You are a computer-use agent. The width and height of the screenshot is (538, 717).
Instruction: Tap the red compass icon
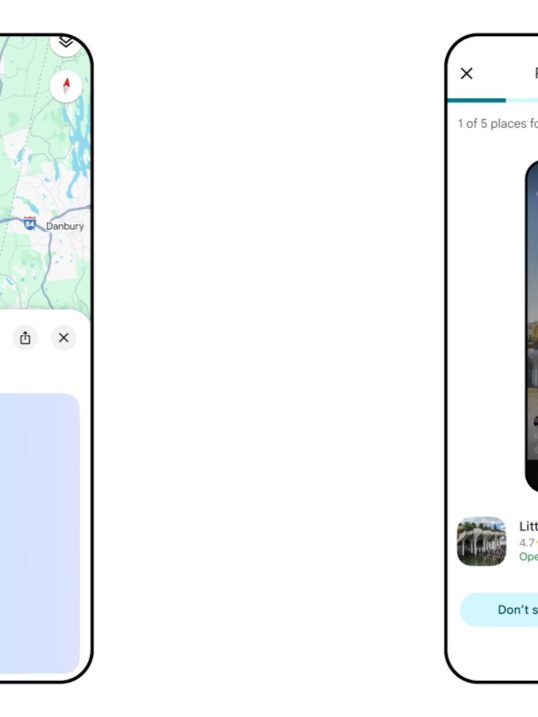coord(66,86)
